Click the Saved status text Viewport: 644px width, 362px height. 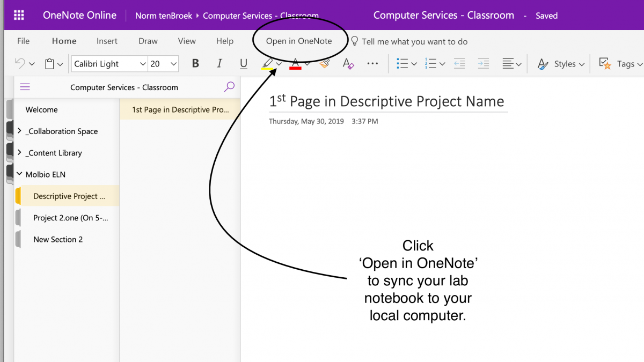tap(546, 16)
